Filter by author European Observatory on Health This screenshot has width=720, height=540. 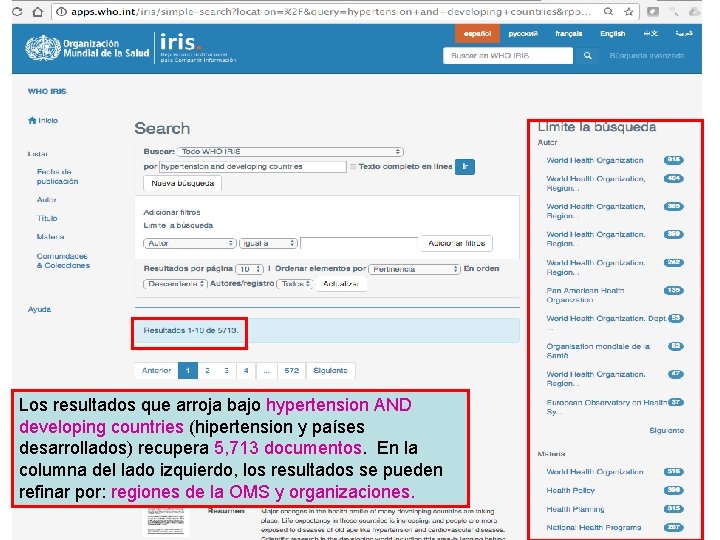coord(606,407)
